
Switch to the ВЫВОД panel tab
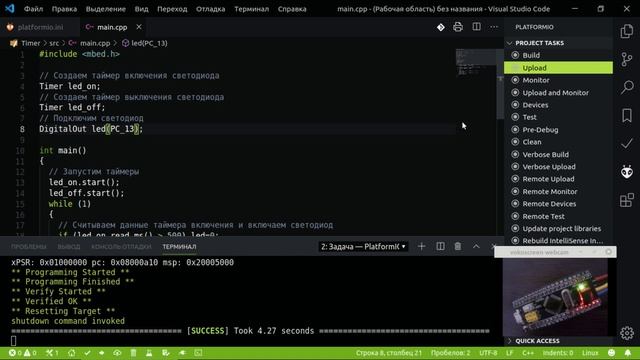click(x=69, y=247)
